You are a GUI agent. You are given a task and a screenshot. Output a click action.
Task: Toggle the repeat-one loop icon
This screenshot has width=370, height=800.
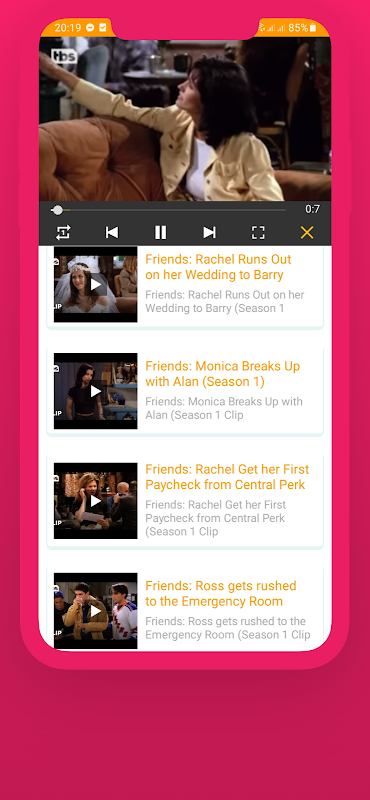click(x=63, y=233)
